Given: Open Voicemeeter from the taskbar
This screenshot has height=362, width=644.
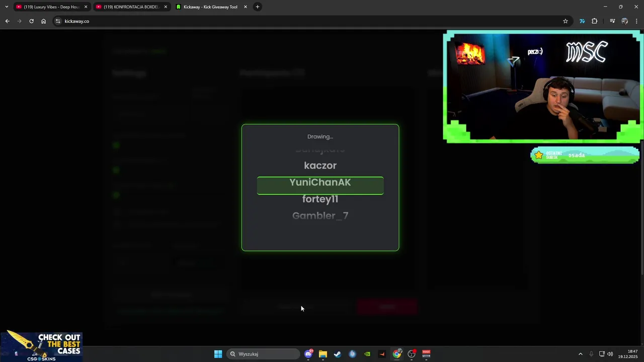Looking at the screenshot, I should tap(426, 354).
